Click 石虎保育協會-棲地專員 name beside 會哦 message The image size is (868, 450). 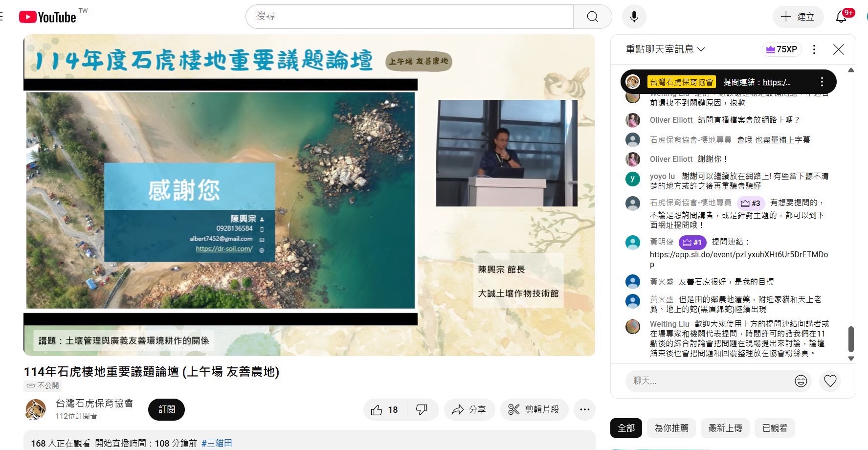click(690, 140)
